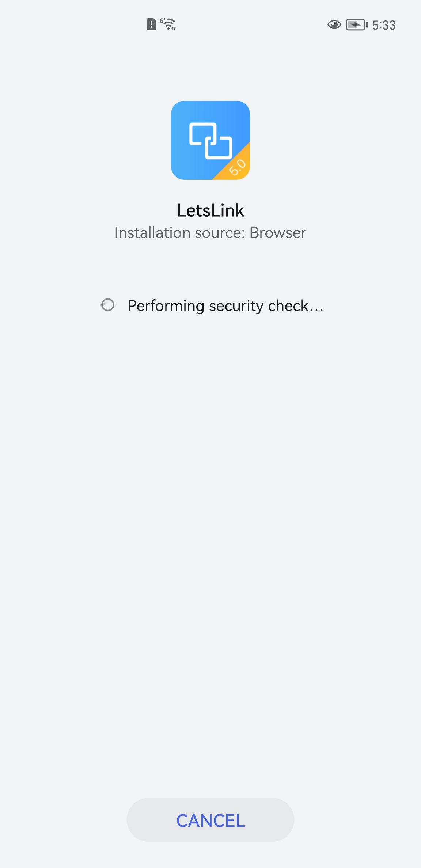Tap the word "Installation" in subtitle

pyautogui.click(x=152, y=233)
